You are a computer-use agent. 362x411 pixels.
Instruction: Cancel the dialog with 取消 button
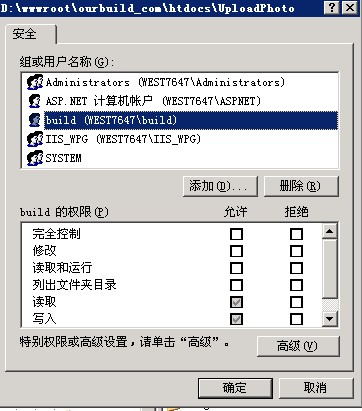[316, 388]
